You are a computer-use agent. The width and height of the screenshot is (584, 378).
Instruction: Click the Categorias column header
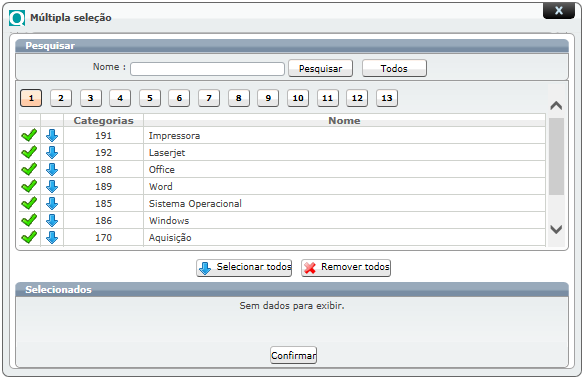pos(103,121)
